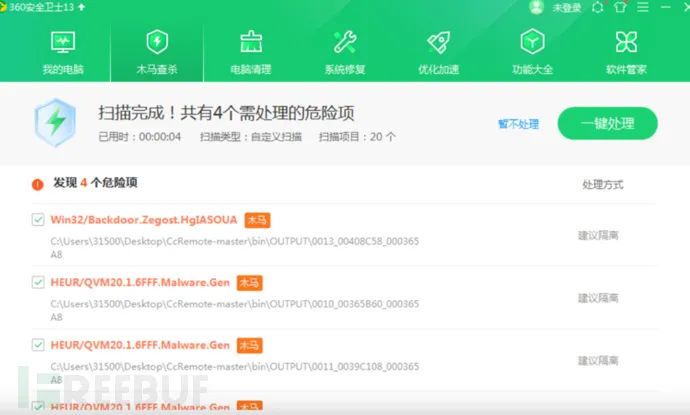
Task: Click 木马 tag on Zegost entry
Action: point(257,220)
